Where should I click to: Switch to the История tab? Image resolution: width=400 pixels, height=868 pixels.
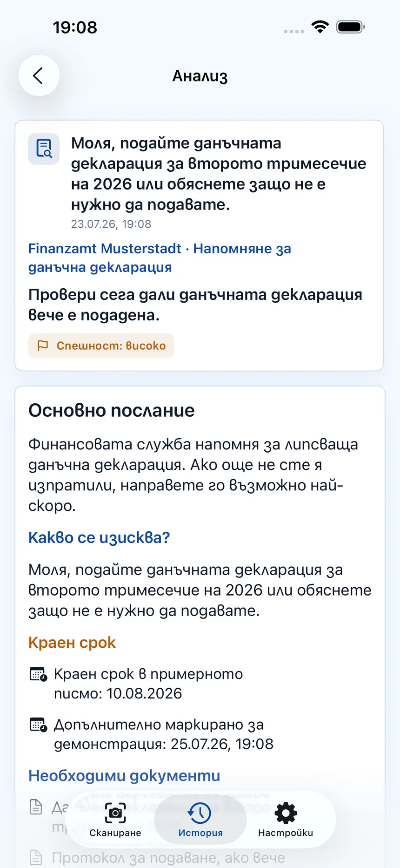pyautogui.click(x=200, y=820)
